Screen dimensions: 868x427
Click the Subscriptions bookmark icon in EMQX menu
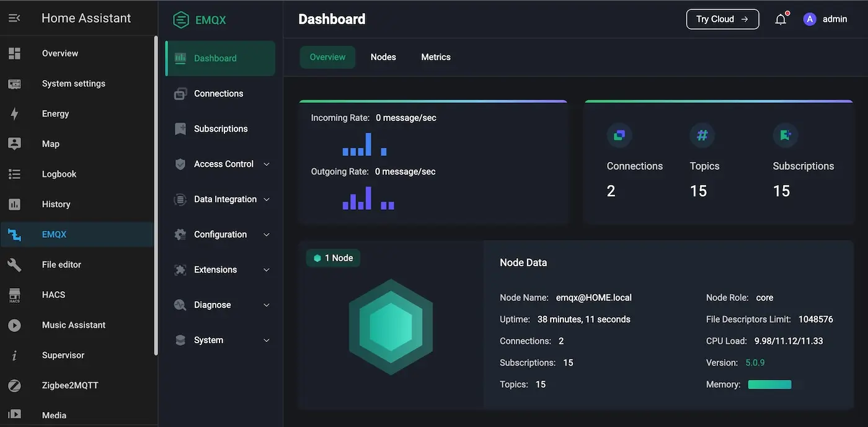coord(180,129)
